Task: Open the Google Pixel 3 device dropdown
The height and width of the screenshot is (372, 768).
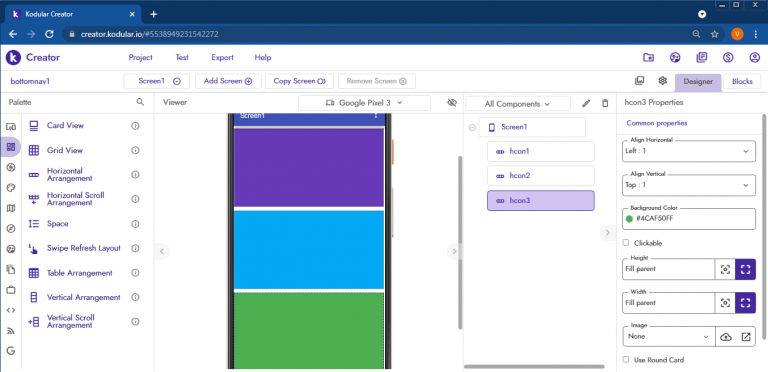Action: click(364, 103)
